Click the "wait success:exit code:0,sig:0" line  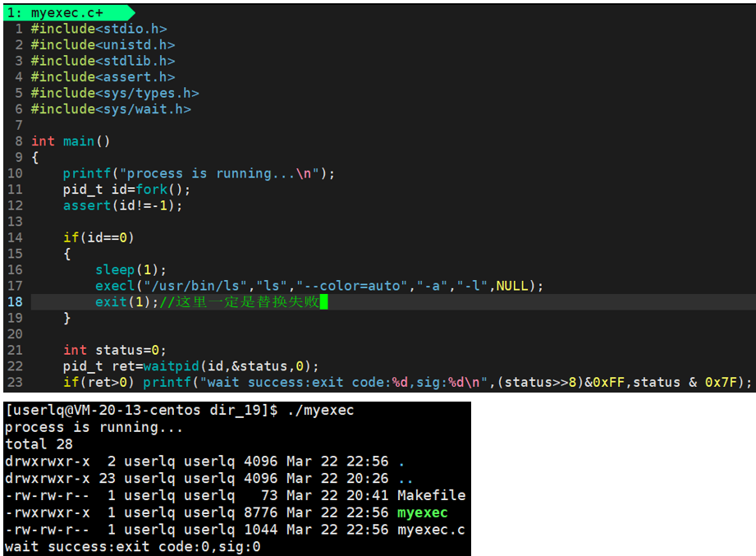tap(133, 547)
